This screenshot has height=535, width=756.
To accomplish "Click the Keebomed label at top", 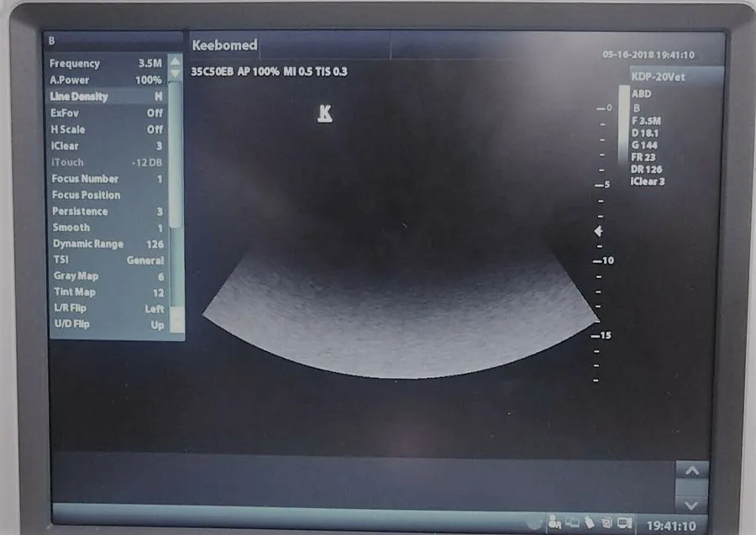I will click(224, 45).
